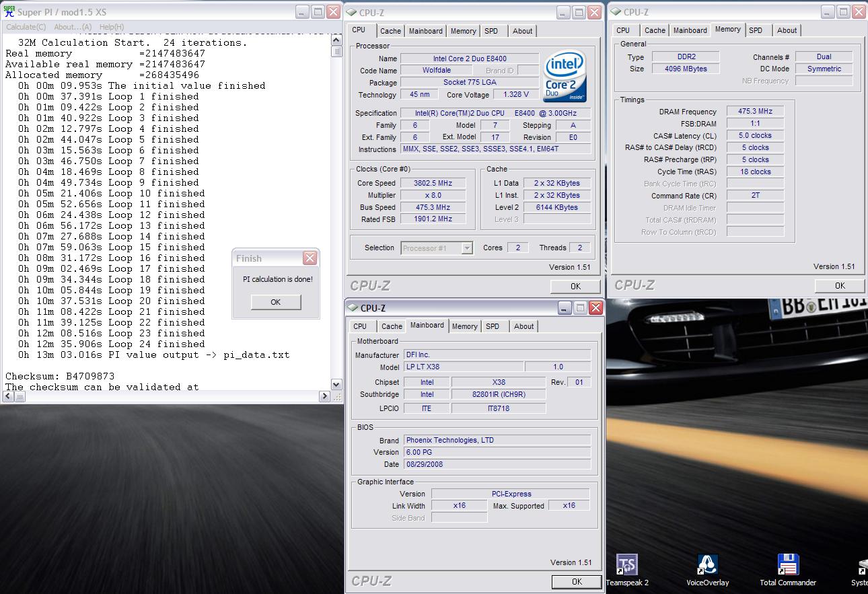Open the Help(H) menu in Super PI
The width and height of the screenshot is (868, 594).
(x=112, y=27)
